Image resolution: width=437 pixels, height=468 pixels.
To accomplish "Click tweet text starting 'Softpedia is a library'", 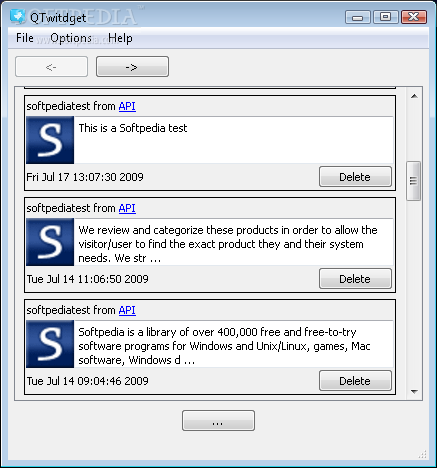I will click(224, 346).
